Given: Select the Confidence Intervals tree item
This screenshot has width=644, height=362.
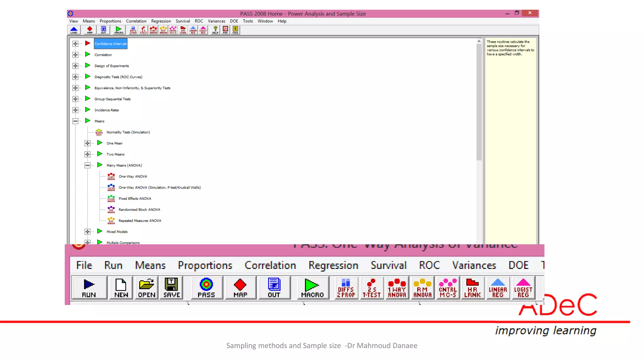Looking at the screenshot, I should (x=111, y=44).
